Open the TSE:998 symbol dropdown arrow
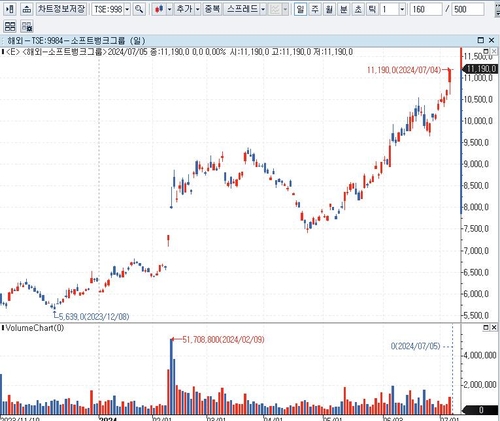This screenshot has height=421, width=500. pyautogui.click(x=127, y=9)
